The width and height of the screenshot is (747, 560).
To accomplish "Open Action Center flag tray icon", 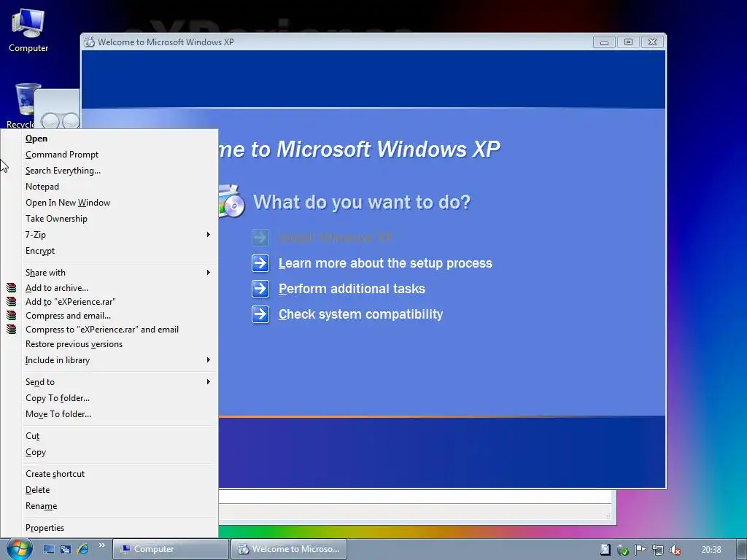I will click(640, 550).
